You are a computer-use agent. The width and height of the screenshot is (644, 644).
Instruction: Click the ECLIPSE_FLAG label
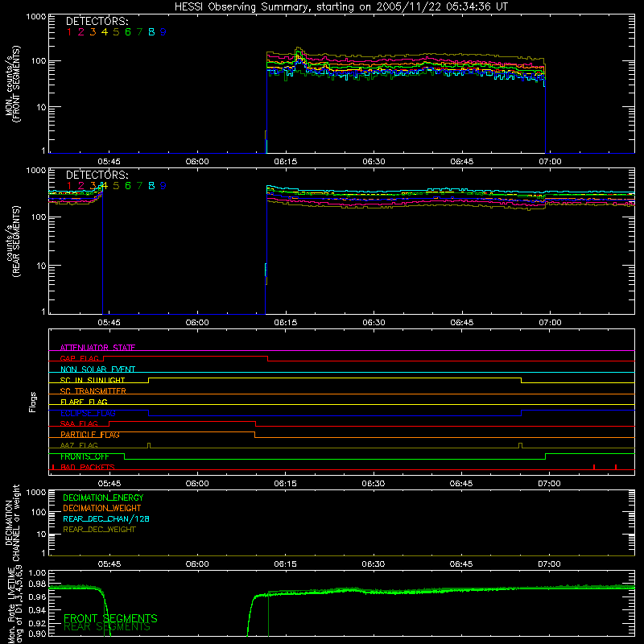tap(88, 413)
